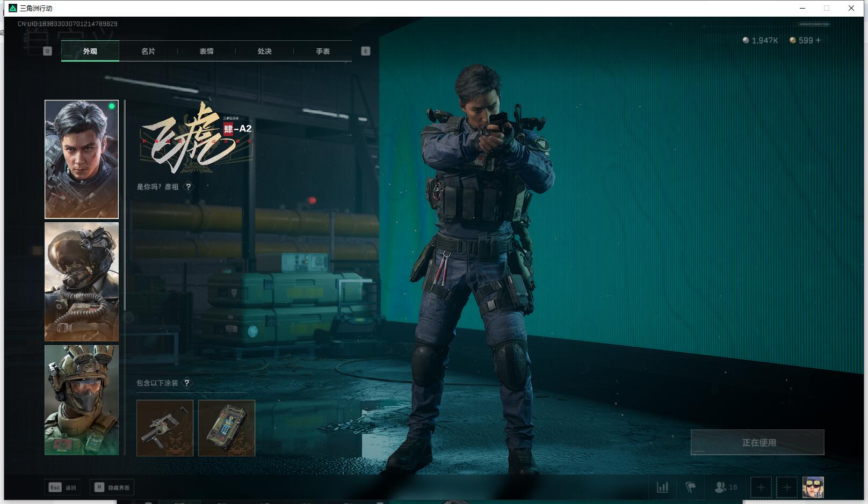Close the 三角洲行动 window

851,8
